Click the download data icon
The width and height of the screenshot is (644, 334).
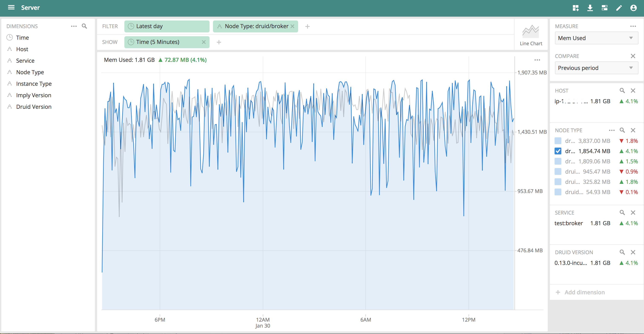590,8
